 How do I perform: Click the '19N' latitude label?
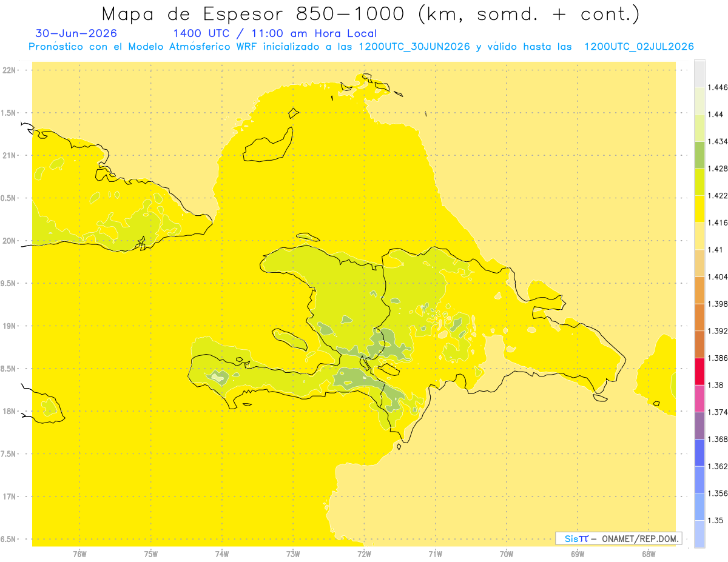pyautogui.click(x=8, y=326)
